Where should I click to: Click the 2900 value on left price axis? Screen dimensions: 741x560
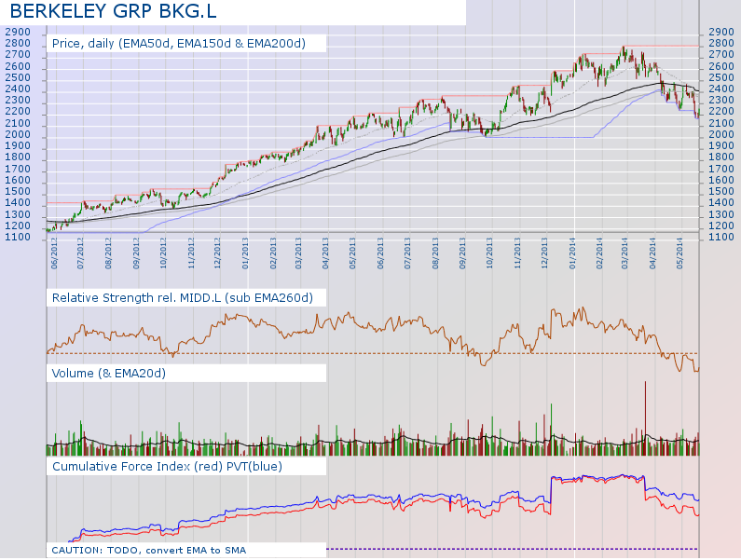click(x=18, y=32)
